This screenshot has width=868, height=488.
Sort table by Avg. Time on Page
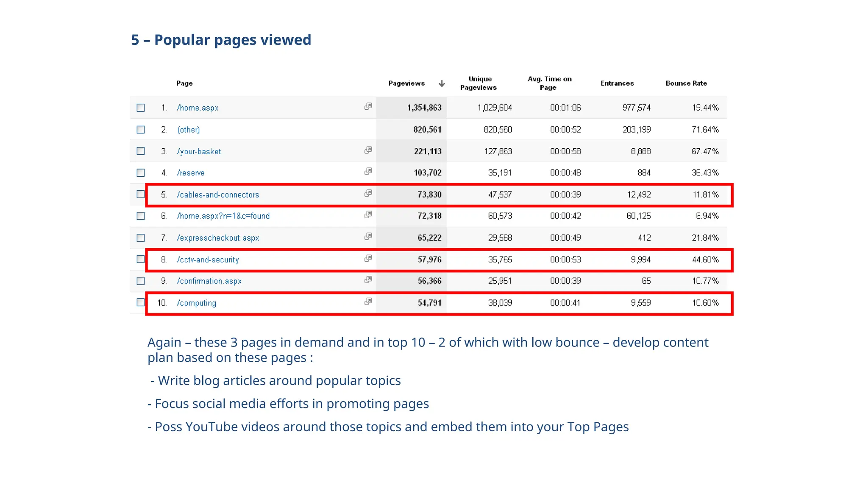click(x=549, y=83)
